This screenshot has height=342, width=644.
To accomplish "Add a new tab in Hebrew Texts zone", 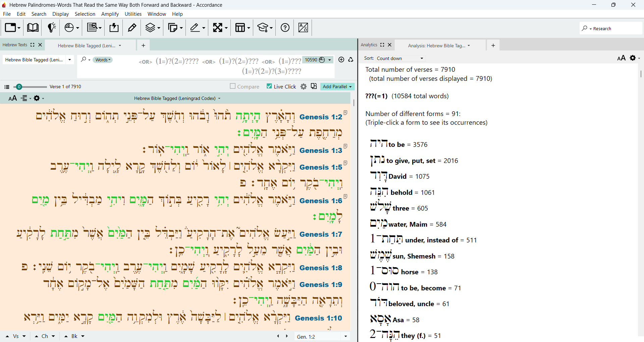I will pyautogui.click(x=143, y=45).
